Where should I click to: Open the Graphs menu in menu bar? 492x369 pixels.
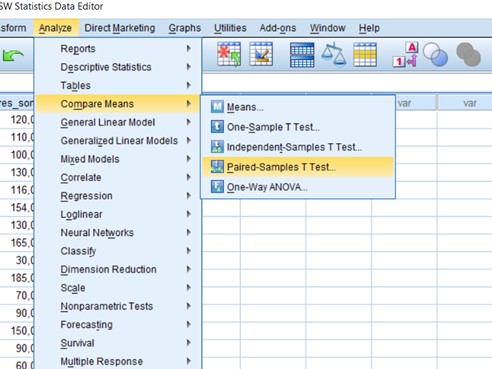(x=185, y=28)
